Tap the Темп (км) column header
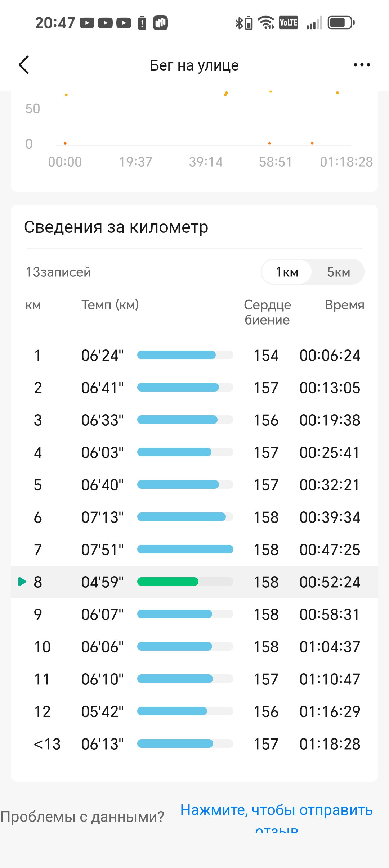 [110, 305]
